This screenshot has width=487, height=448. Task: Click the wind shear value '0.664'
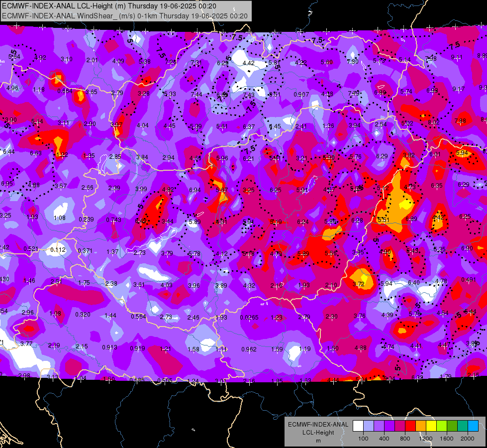point(65,91)
